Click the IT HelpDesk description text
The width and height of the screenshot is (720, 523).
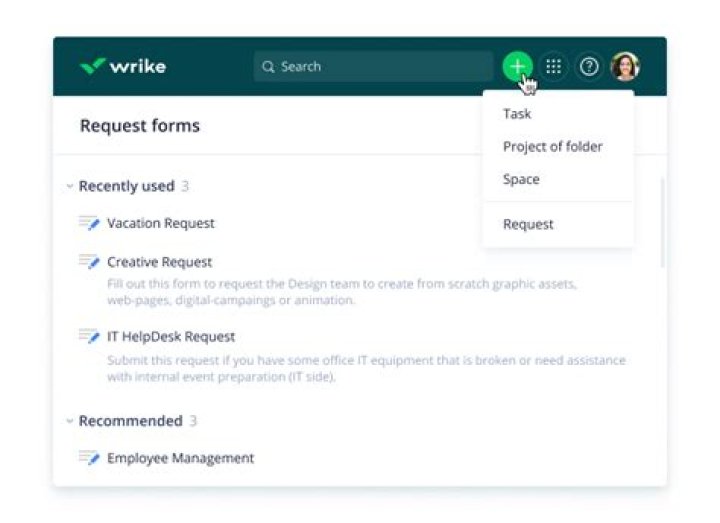[x=366, y=368]
